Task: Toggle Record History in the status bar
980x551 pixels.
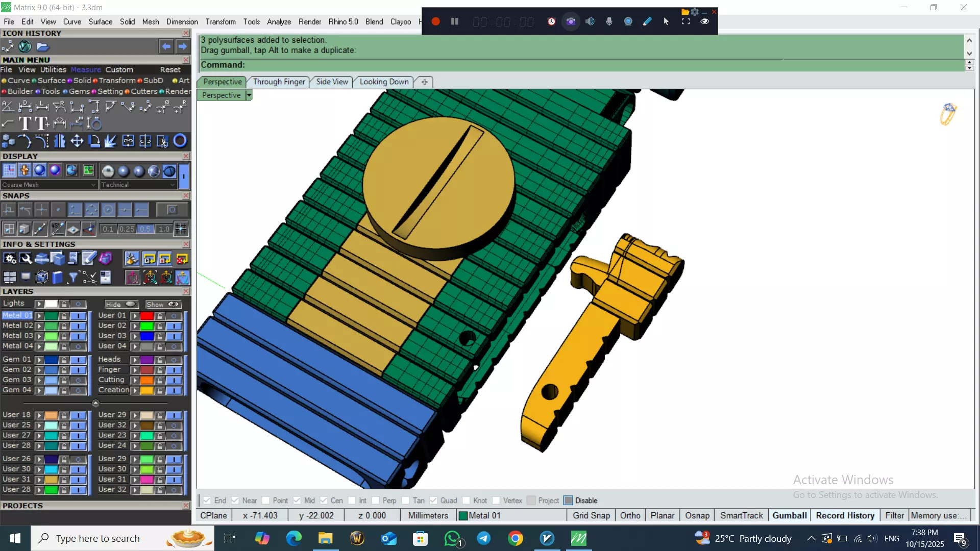Action: coord(845,515)
